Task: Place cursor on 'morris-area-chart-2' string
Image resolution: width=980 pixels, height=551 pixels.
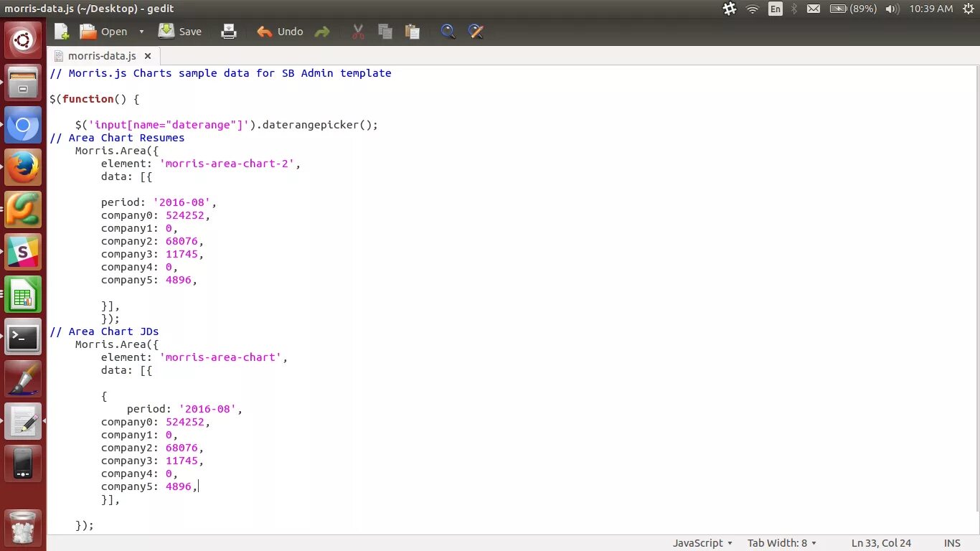Action: [227, 164]
